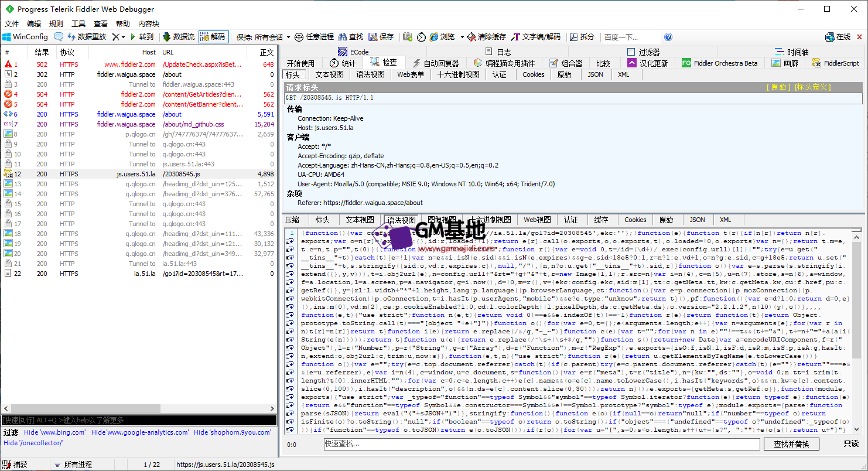Open the Fiddler Orchestra Beta tab
Screen dimensions: 868x471
point(720,63)
